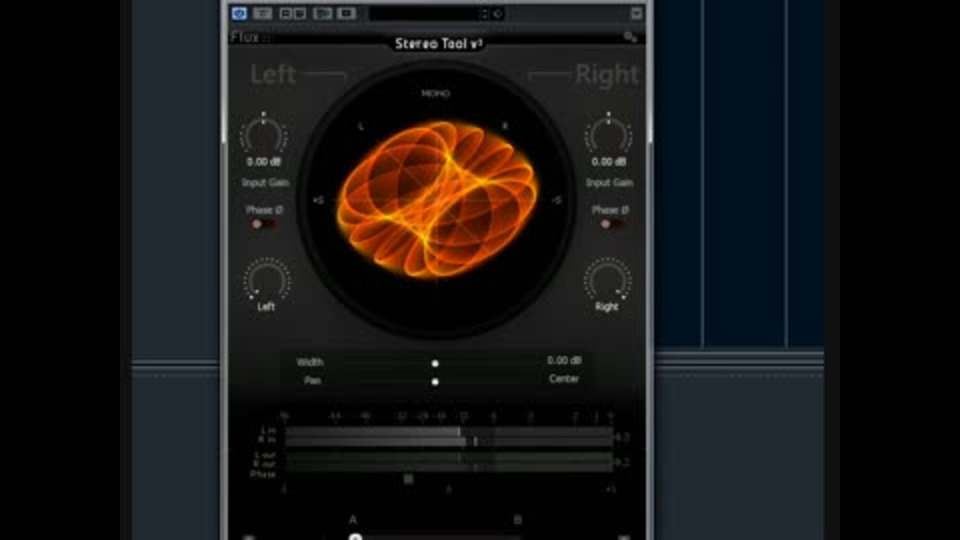Click the phase correlation meter indicator

pyautogui.click(x=408, y=479)
